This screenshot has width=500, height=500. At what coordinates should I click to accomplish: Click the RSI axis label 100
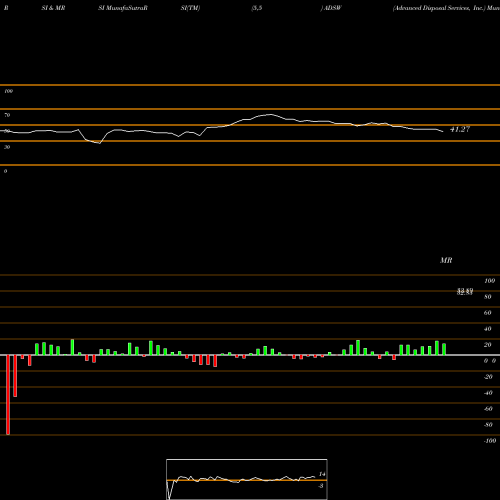[x=9, y=91]
